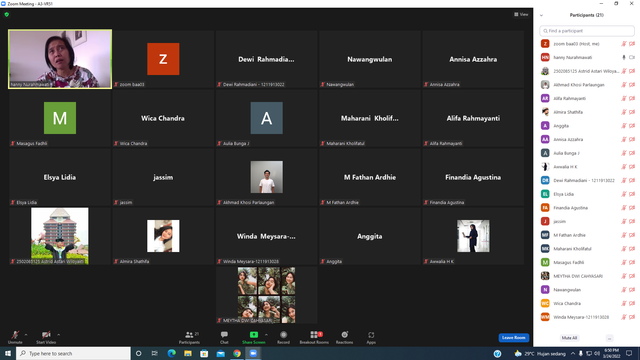Click the Record icon
The width and height of the screenshot is (640, 360).
pos(283,335)
